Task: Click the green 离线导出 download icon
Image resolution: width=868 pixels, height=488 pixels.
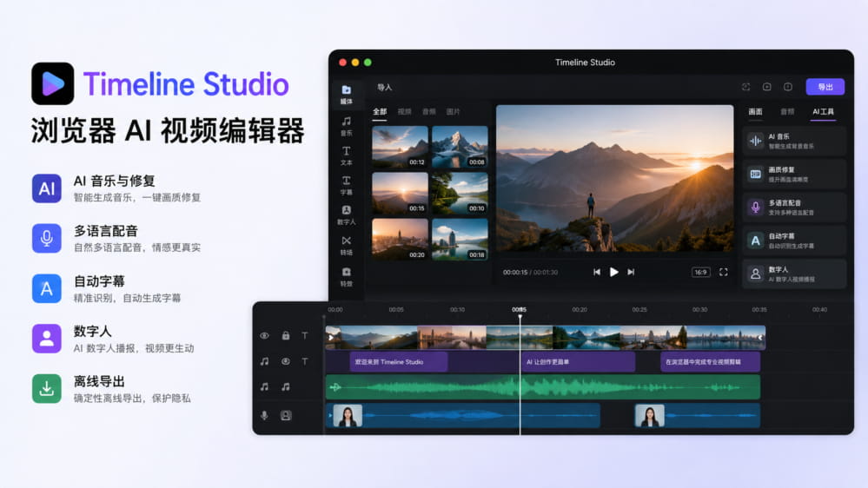Action: (x=47, y=388)
